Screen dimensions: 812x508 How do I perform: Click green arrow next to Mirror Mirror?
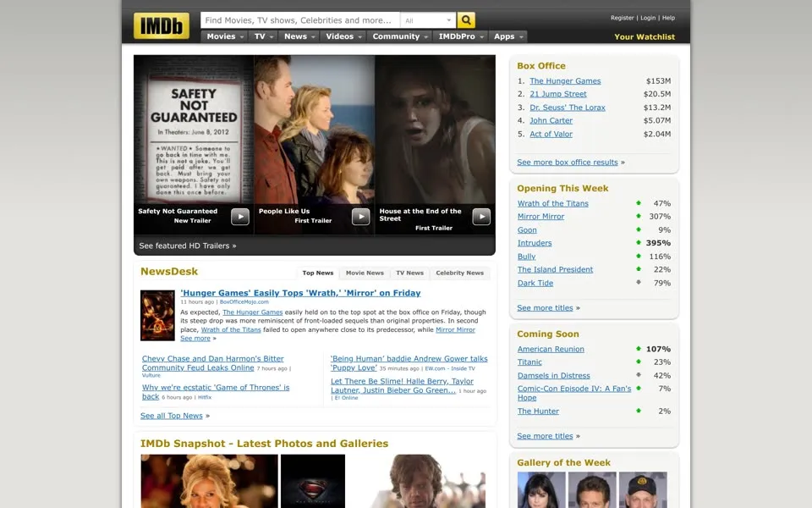pyautogui.click(x=639, y=216)
